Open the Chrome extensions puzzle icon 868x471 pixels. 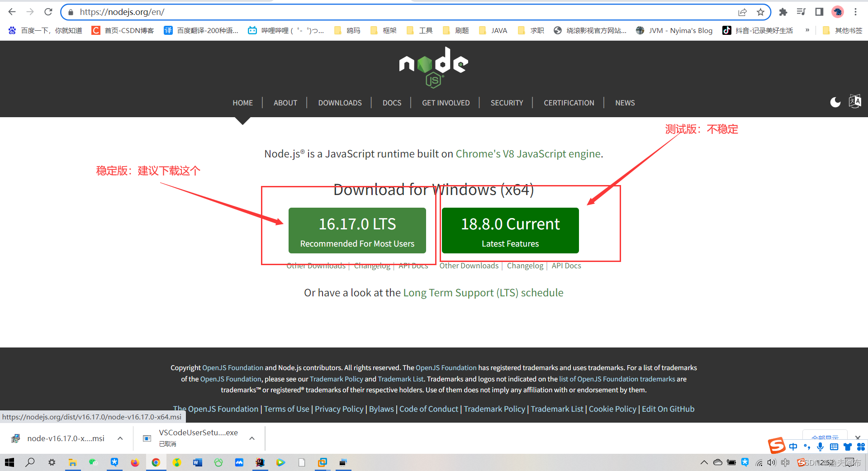(x=783, y=12)
